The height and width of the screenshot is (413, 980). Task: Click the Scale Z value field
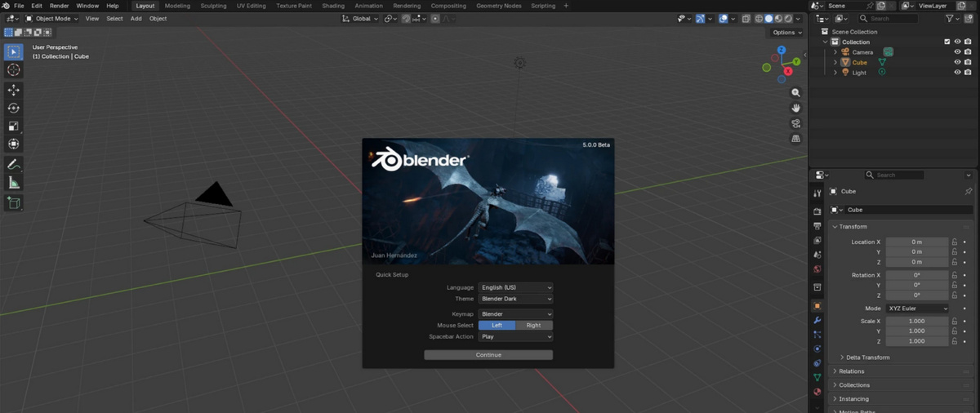[917, 341]
